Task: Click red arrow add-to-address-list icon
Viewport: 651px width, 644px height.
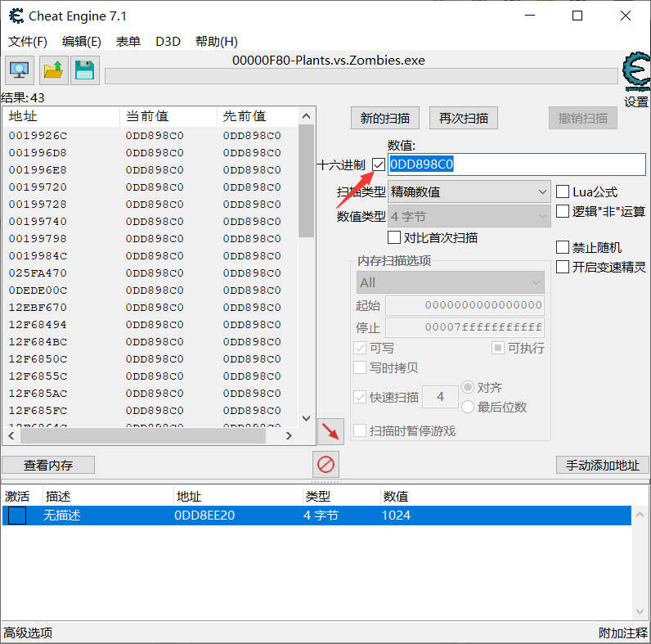Action: (x=331, y=431)
